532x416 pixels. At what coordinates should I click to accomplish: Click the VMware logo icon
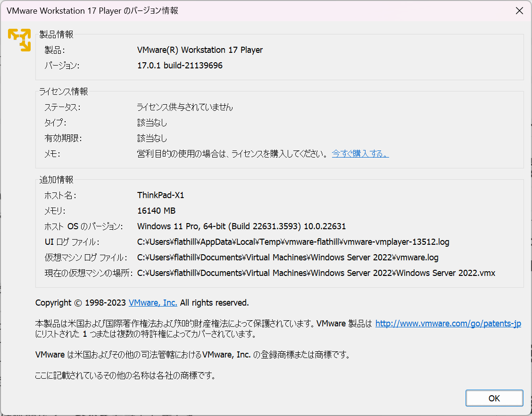pyautogui.click(x=19, y=41)
